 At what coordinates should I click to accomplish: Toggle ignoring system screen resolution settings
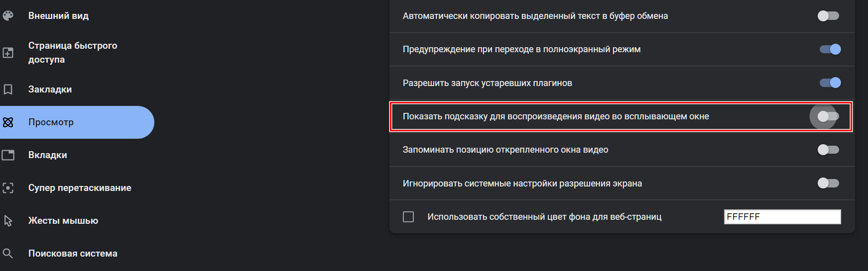(x=828, y=183)
